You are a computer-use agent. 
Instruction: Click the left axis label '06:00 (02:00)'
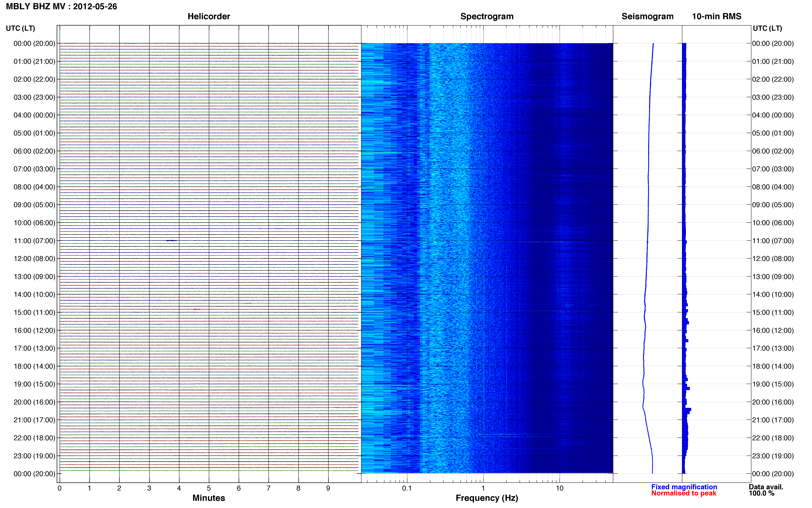(34, 151)
